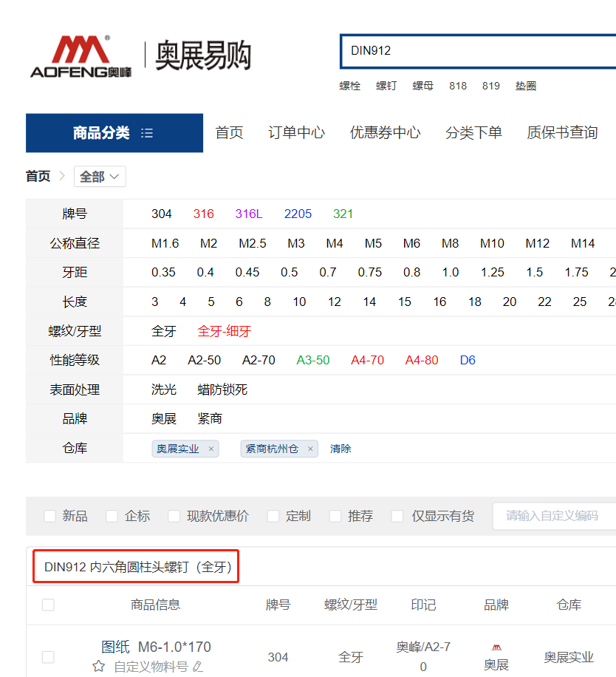Select thread type 全牙

163,331
